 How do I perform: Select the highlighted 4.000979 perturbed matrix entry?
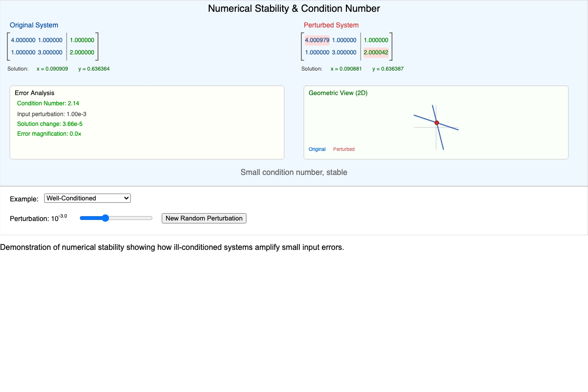(x=317, y=40)
